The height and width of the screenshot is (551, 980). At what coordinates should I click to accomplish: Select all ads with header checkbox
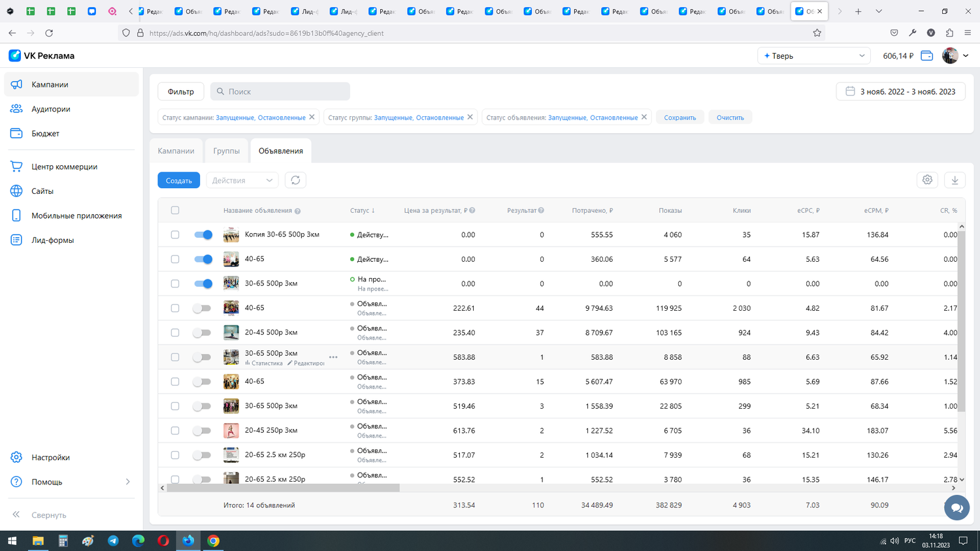pyautogui.click(x=175, y=210)
